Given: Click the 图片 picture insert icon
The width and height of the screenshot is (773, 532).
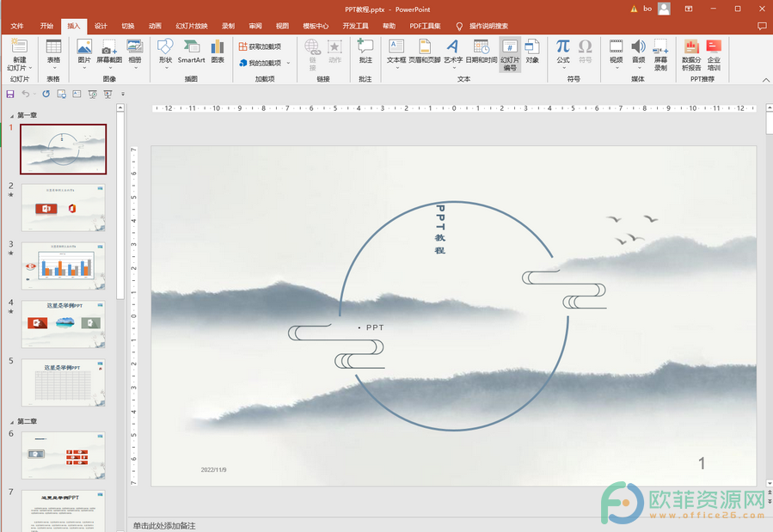Looking at the screenshot, I should click(84, 52).
